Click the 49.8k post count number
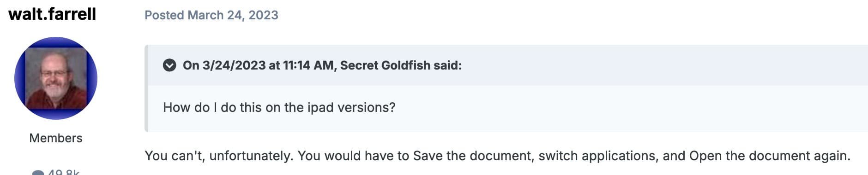Screen dimensions: 868x175 click(x=64, y=172)
